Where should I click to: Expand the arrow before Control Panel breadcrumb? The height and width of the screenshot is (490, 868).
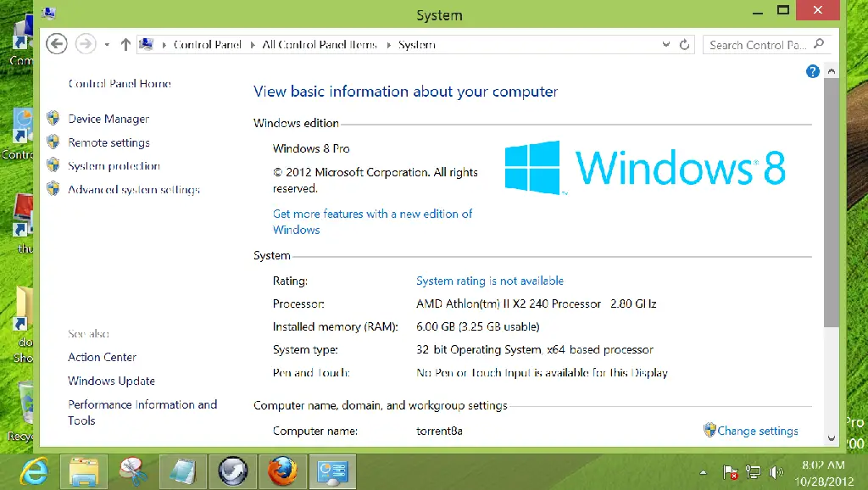tap(164, 45)
